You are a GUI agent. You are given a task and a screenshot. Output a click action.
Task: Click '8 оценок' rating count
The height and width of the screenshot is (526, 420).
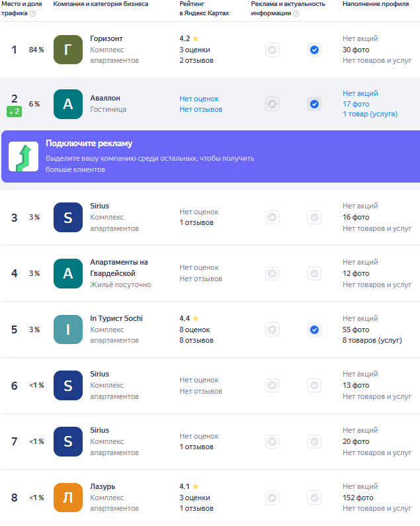194,329
